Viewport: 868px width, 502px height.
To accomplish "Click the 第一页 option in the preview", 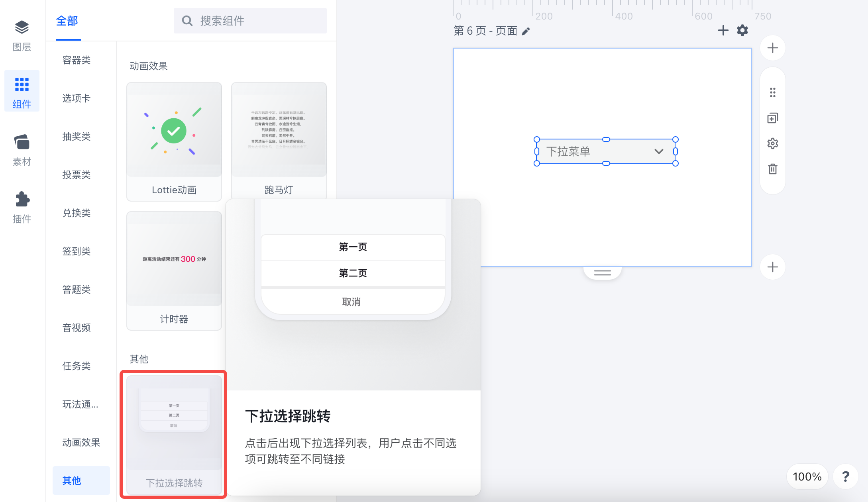I will click(x=353, y=247).
